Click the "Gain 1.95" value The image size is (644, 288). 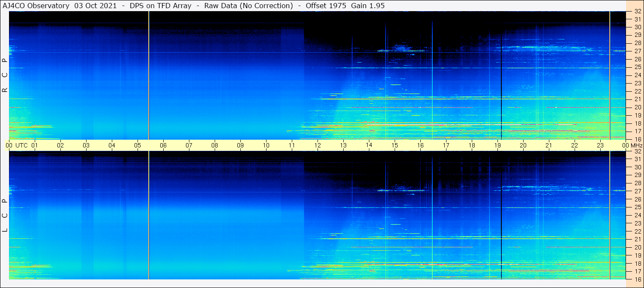368,6
